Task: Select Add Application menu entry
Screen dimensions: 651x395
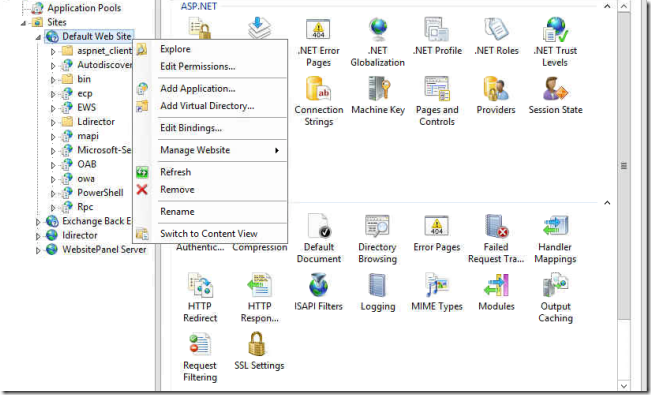Action: tap(210, 88)
